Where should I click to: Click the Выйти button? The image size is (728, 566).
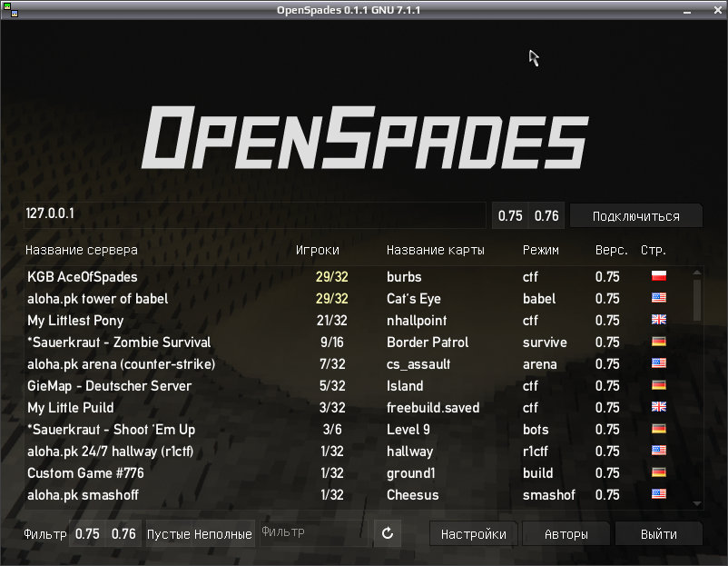658,534
